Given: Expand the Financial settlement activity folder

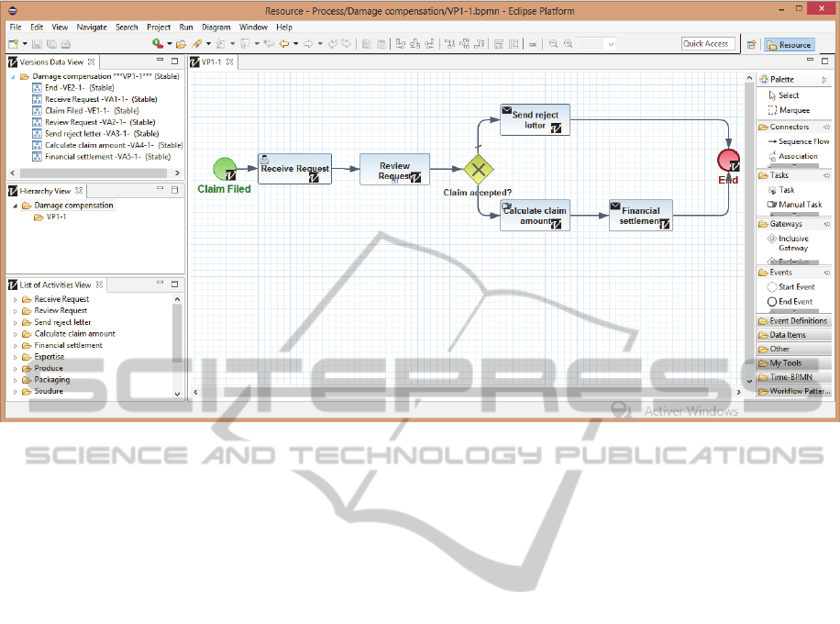Looking at the screenshot, I should coord(15,345).
